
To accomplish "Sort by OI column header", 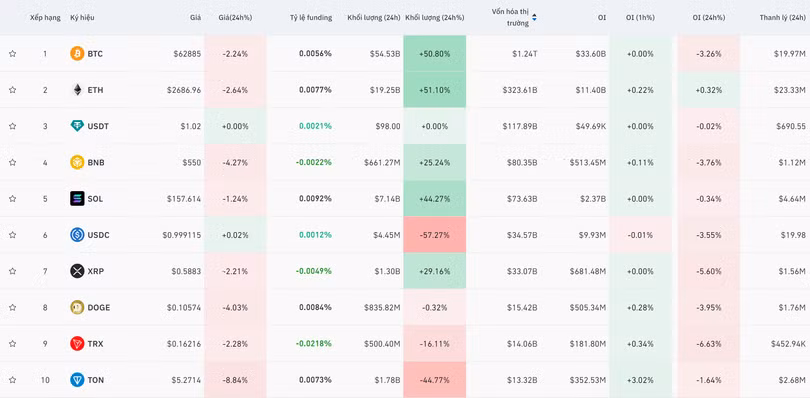I will [x=602, y=18].
